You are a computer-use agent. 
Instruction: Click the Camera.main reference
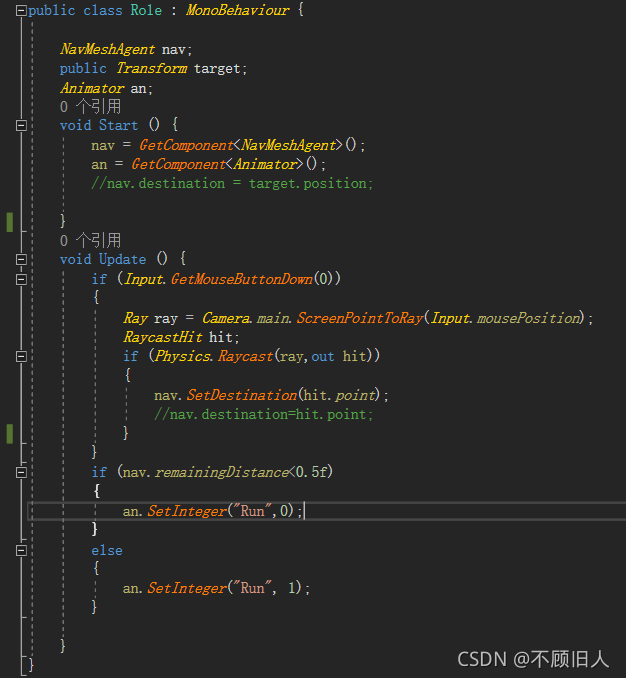pos(246,318)
